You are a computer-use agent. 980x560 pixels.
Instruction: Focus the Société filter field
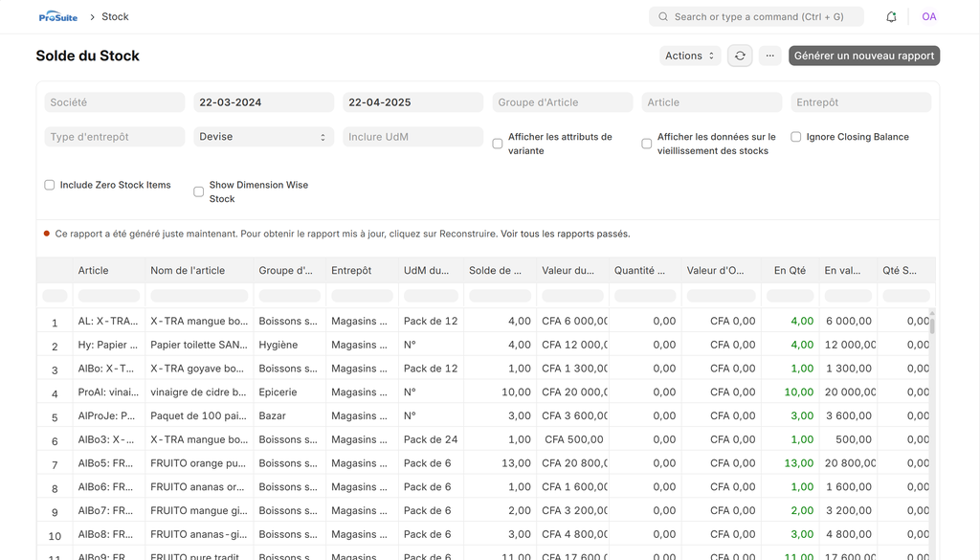(x=115, y=102)
